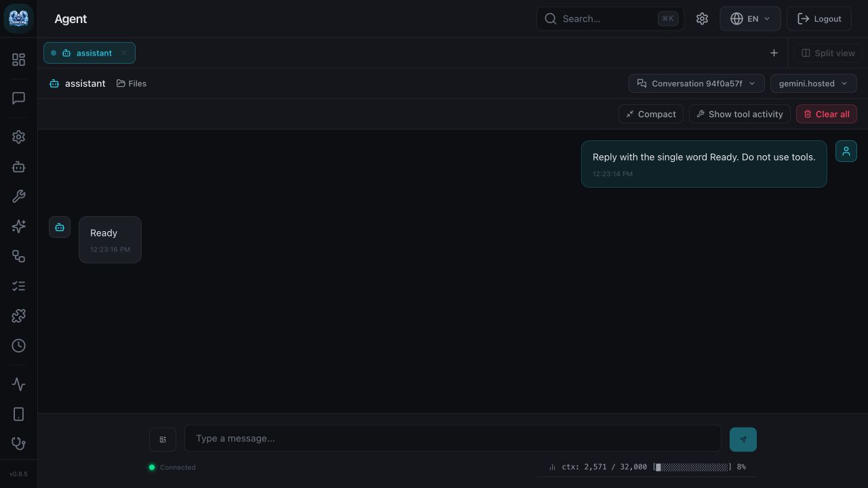
Task: Add a new tab with plus button
Action: pos(774,53)
